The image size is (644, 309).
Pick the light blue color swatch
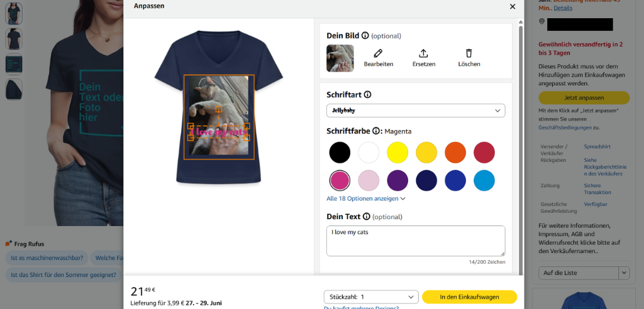click(484, 180)
